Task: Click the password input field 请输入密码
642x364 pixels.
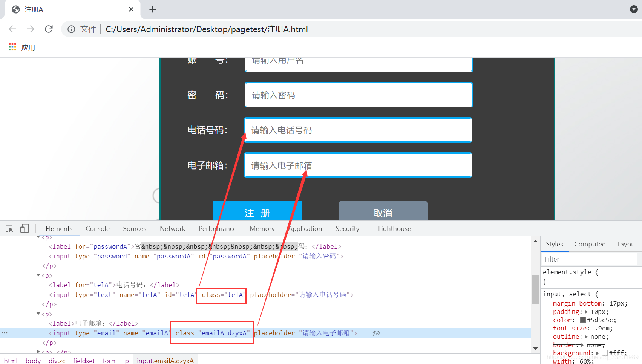Action: (x=359, y=95)
